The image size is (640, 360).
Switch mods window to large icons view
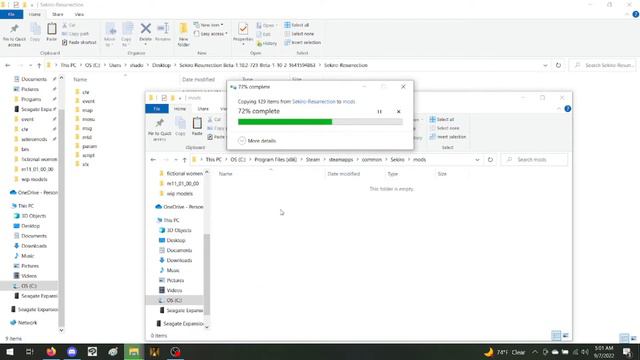[566, 336]
